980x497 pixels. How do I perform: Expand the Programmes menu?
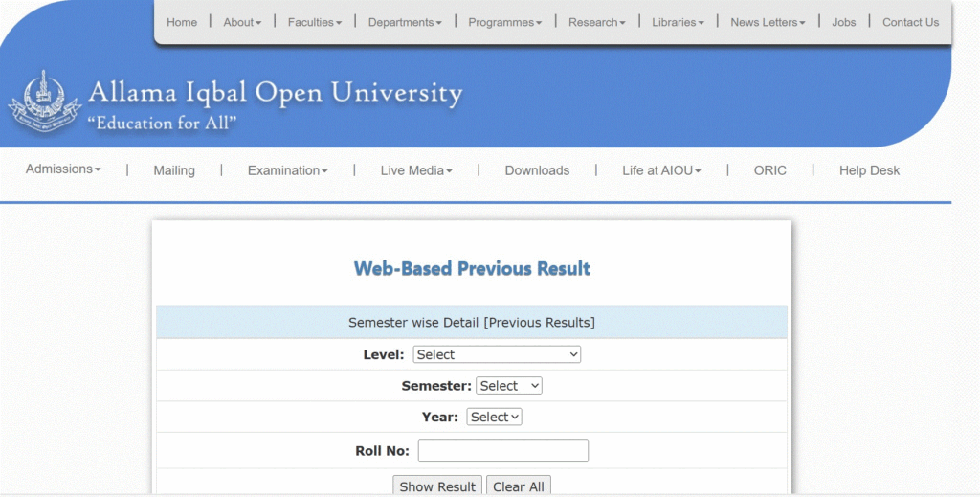(x=505, y=23)
